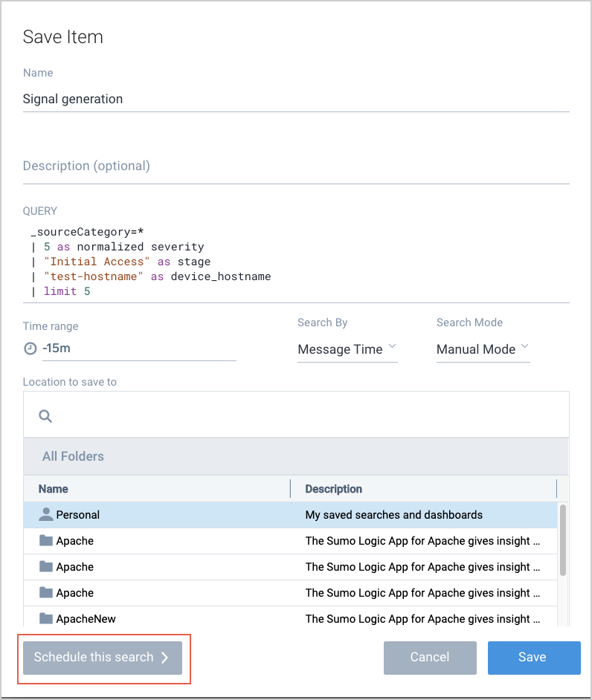The height and width of the screenshot is (700, 592).
Task: Click inside the folder search box
Action: (305, 416)
